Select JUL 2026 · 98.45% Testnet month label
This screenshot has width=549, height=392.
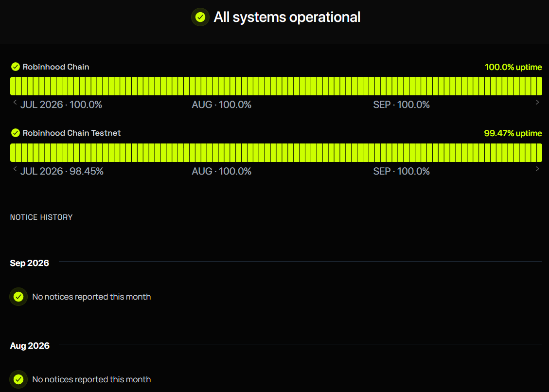[x=62, y=171]
